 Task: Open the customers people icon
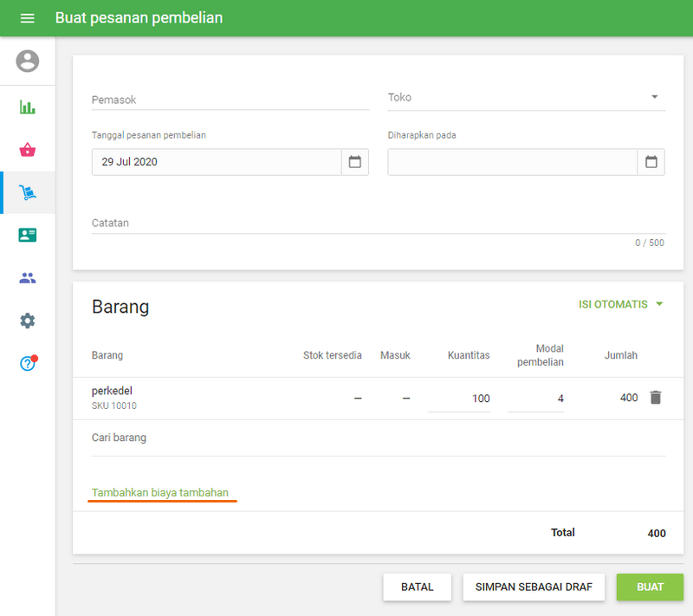point(28,278)
